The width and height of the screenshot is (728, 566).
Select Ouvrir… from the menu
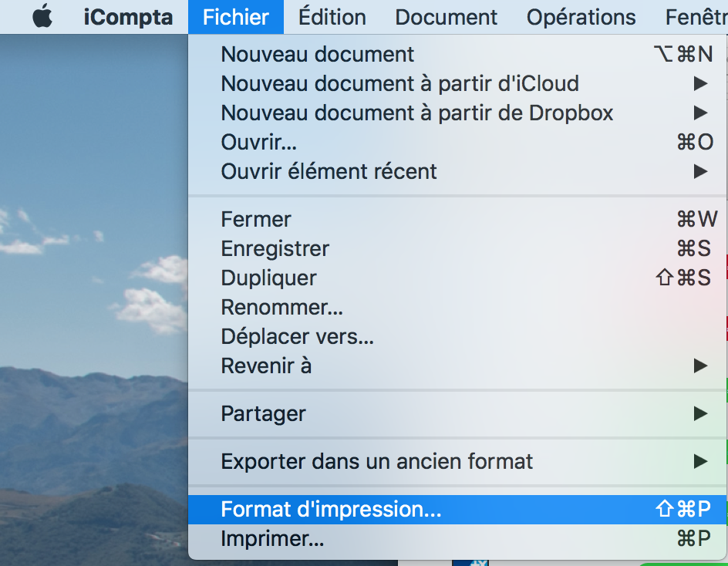[457, 142]
